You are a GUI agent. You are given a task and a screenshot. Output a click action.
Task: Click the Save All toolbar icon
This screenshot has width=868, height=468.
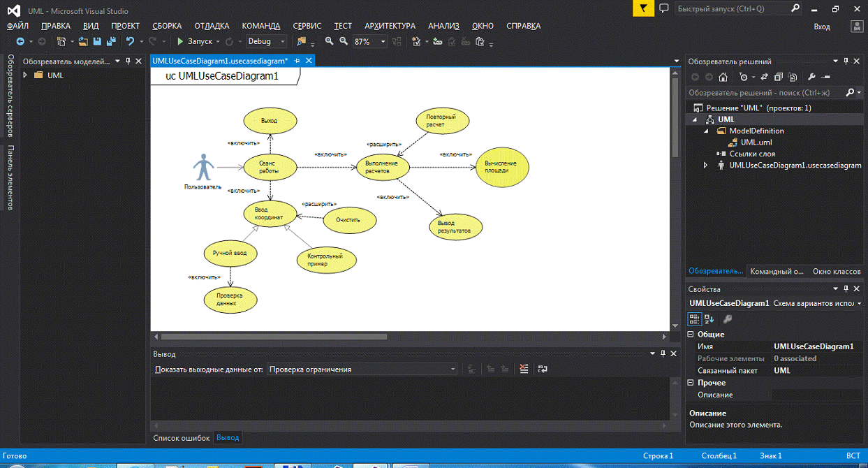(110, 42)
